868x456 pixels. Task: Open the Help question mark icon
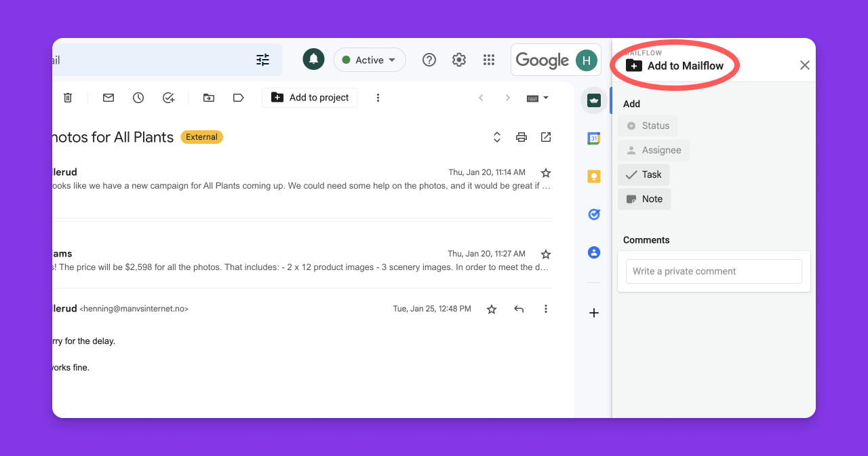[429, 60]
